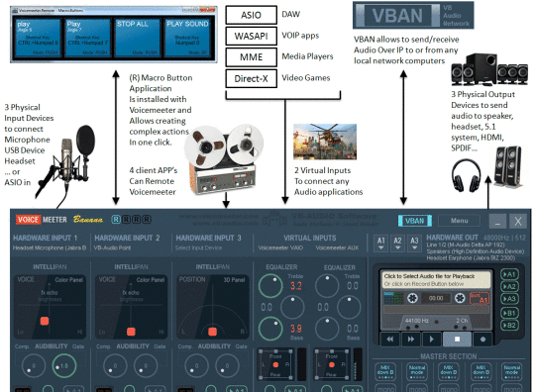Viewport: 535px width, 392px height.
Task: Fast-forward the cassette recorder
Action: [x=411, y=340]
